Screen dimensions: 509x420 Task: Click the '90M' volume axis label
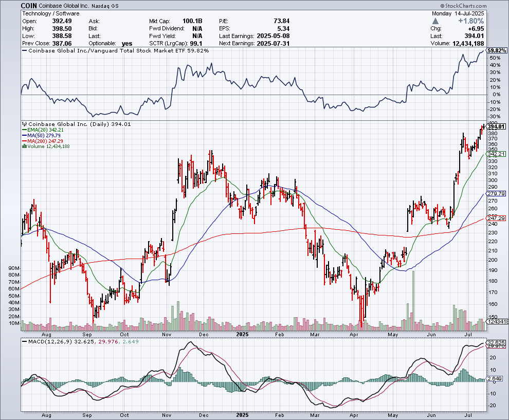(x=14, y=268)
